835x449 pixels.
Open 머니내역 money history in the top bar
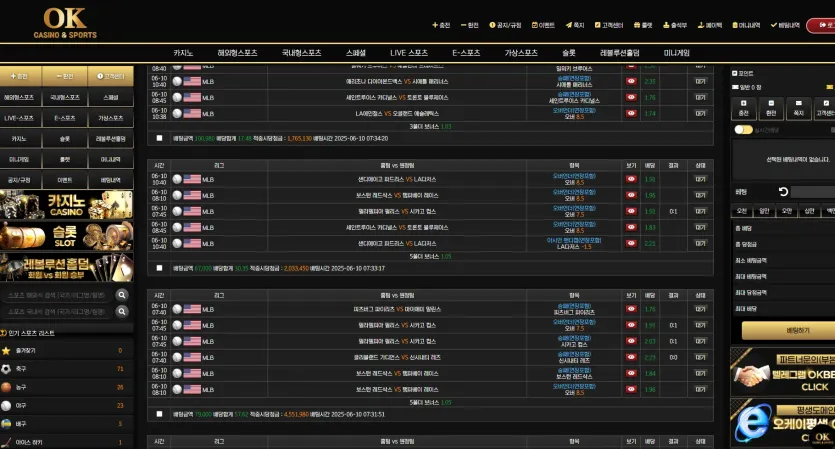pyautogui.click(x=746, y=25)
